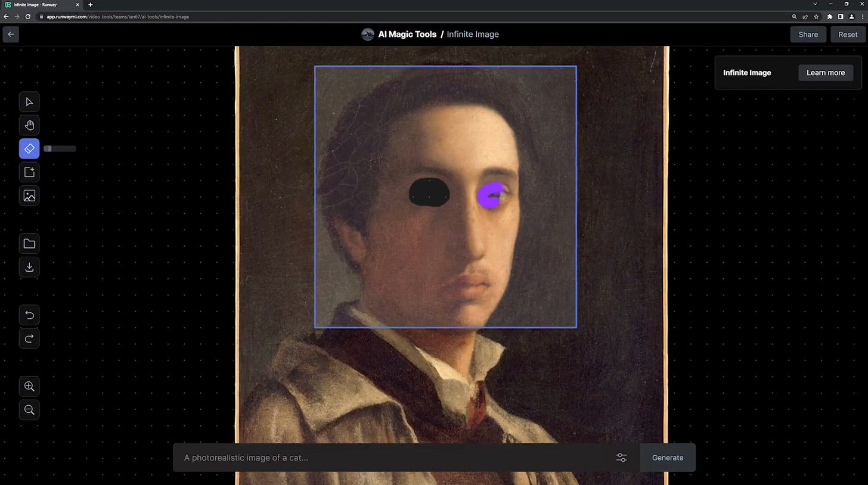The image size is (868, 485).
Task: Reset the Infinite Image canvas
Action: click(x=848, y=35)
